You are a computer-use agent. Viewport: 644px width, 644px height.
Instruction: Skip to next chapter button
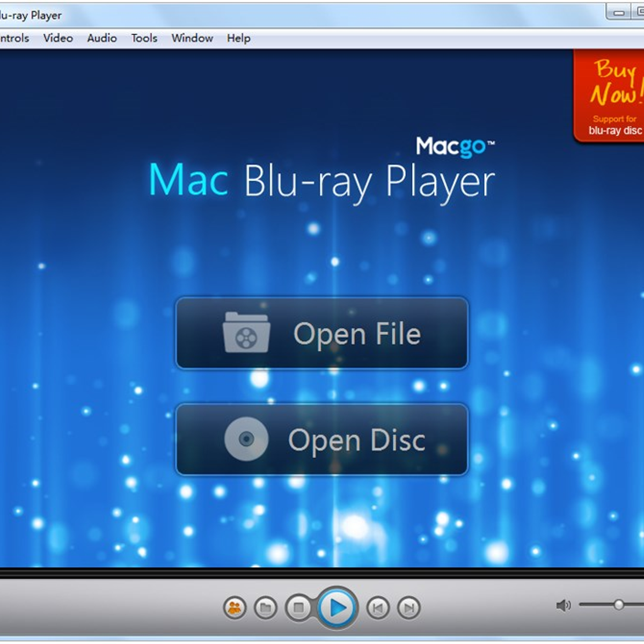click(409, 608)
